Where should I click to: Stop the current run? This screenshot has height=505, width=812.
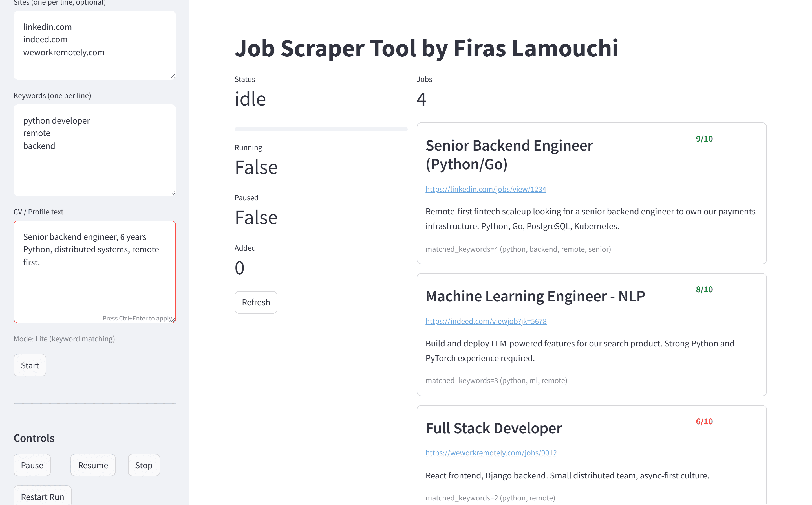[x=144, y=465]
